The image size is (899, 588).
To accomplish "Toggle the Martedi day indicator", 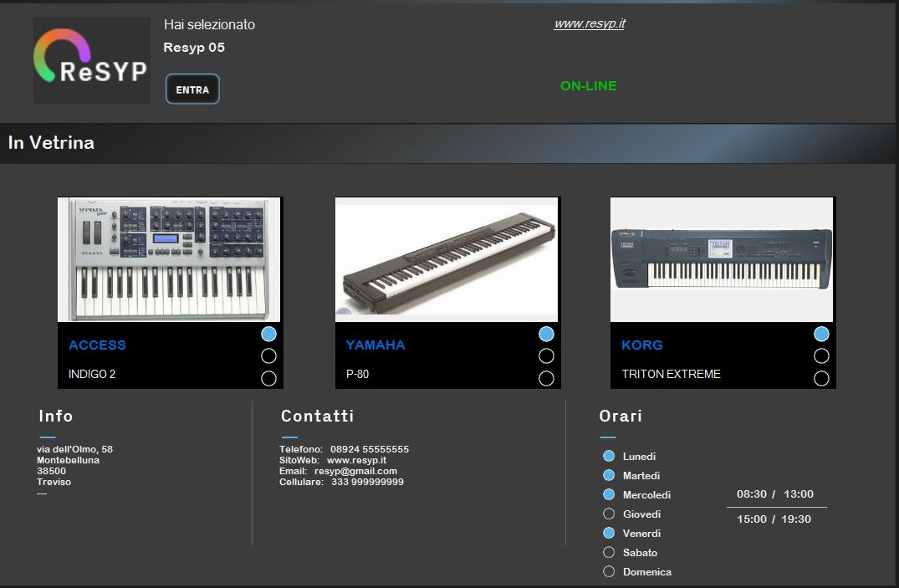I will (x=609, y=475).
